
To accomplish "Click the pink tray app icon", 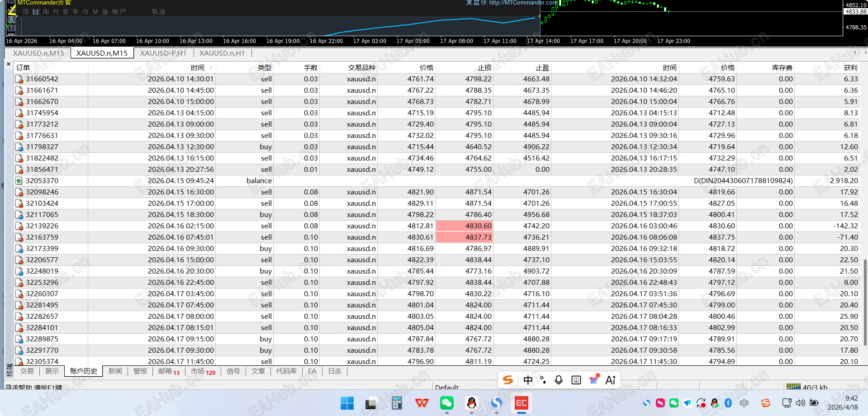I will tap(660, 403).
